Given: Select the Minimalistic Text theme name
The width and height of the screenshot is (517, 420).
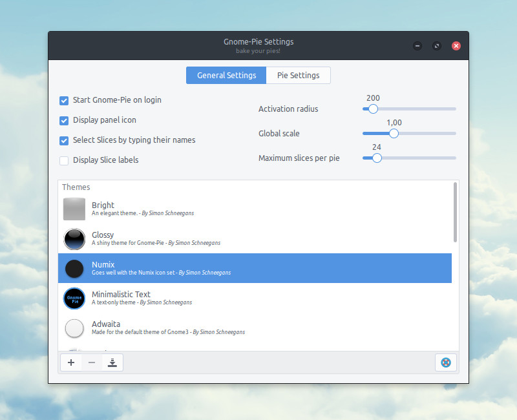Looking at the screenshot, I should click(x=121, y=294).
